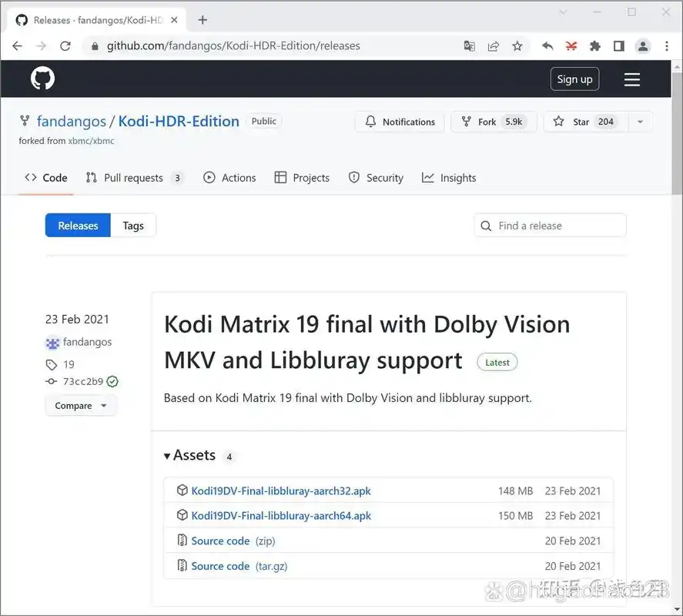Click the Find a release search field

[550, 226]
